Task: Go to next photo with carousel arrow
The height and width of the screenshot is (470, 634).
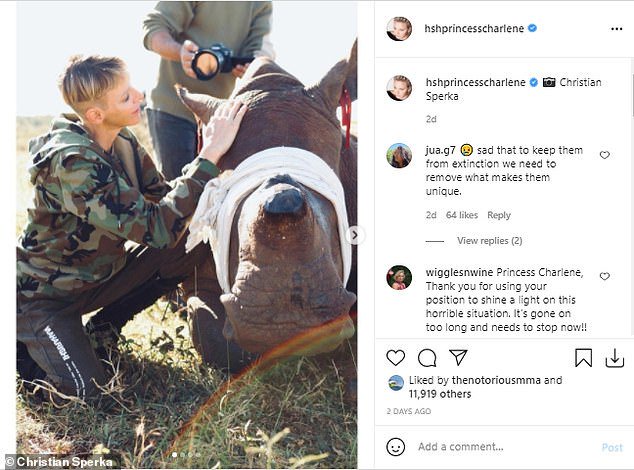Action: point(353,235)
